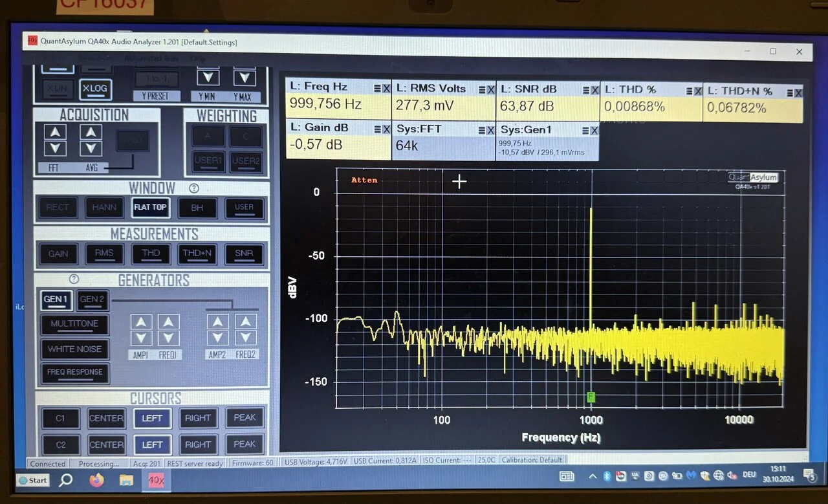
Task: Close the Sys:Gen1 info tile
Action: pyautogui.click(x=594, y=131)
